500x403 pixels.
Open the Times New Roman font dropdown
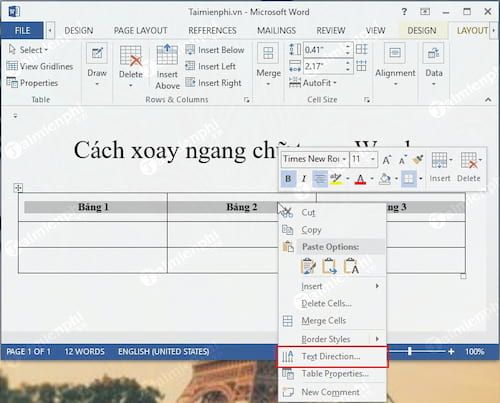(x=344, y=159)
